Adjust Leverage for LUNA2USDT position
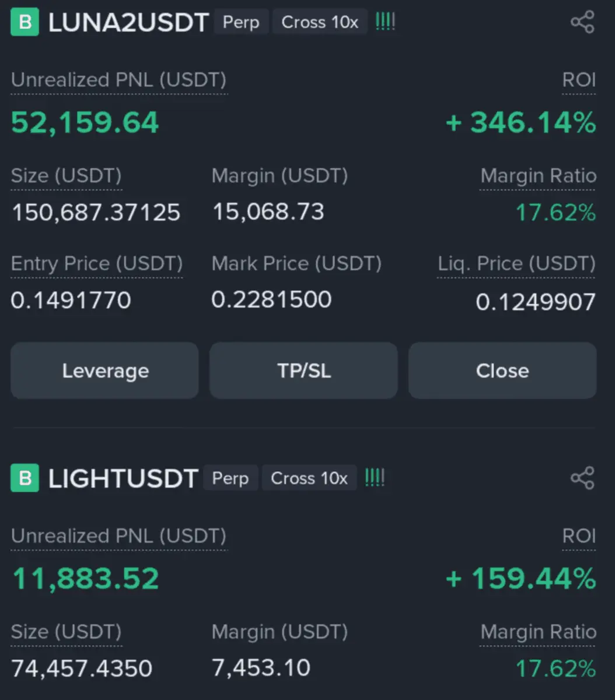This screenshot has height=700, width=615. tap(105, 371)
